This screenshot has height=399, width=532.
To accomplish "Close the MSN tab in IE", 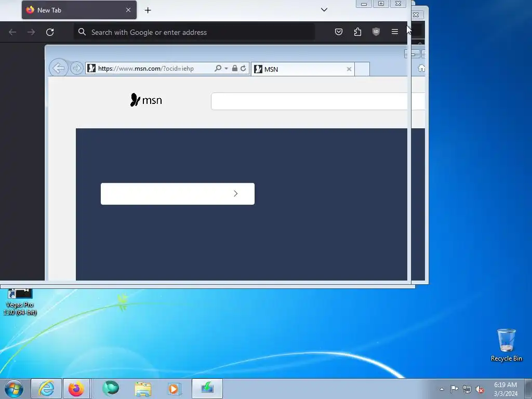I will [349, 69].
